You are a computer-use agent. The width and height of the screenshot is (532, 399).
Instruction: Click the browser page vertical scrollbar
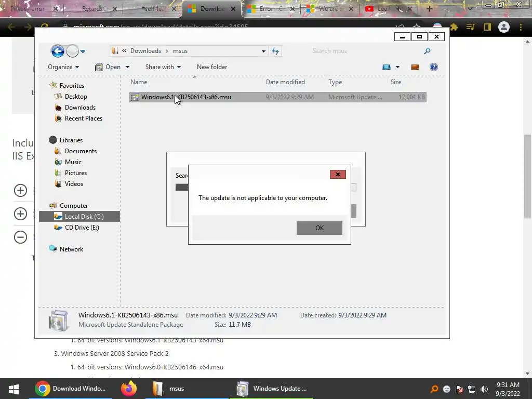pyautogui.click(x=527, y=176)
